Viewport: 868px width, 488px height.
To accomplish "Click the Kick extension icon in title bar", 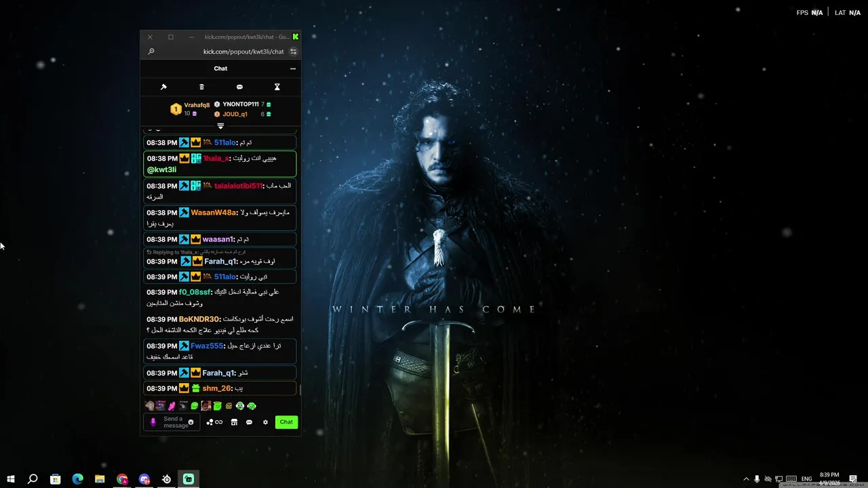I will [296, 37].
